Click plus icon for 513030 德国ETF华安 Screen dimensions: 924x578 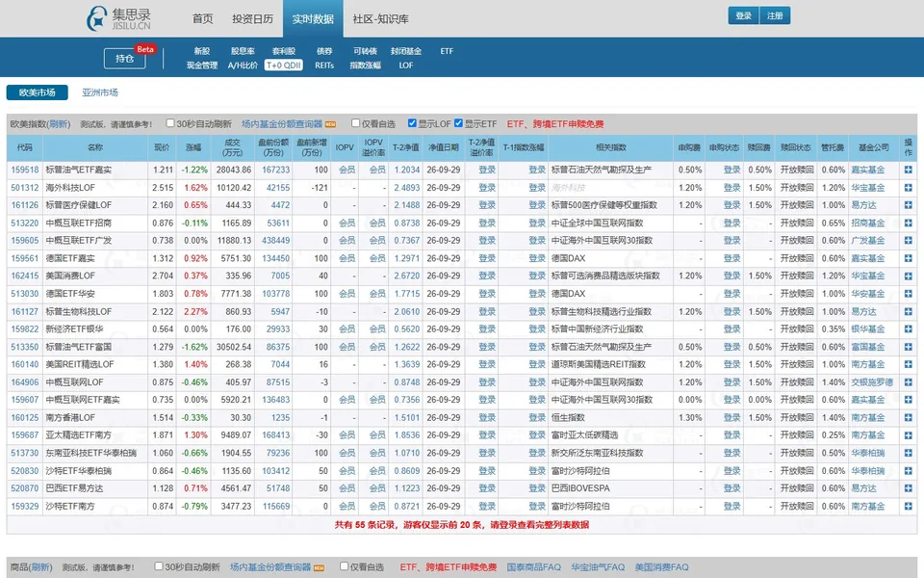point(908,294)
